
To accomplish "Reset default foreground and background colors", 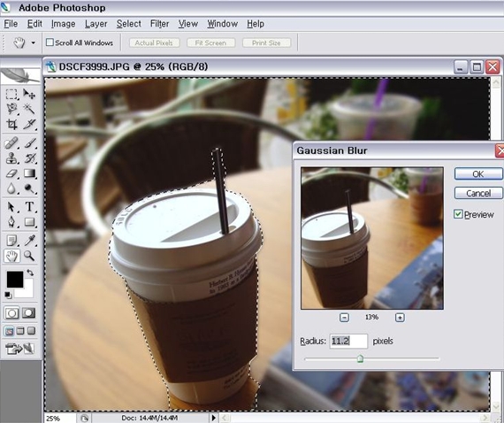I will (x=8, y=295).
